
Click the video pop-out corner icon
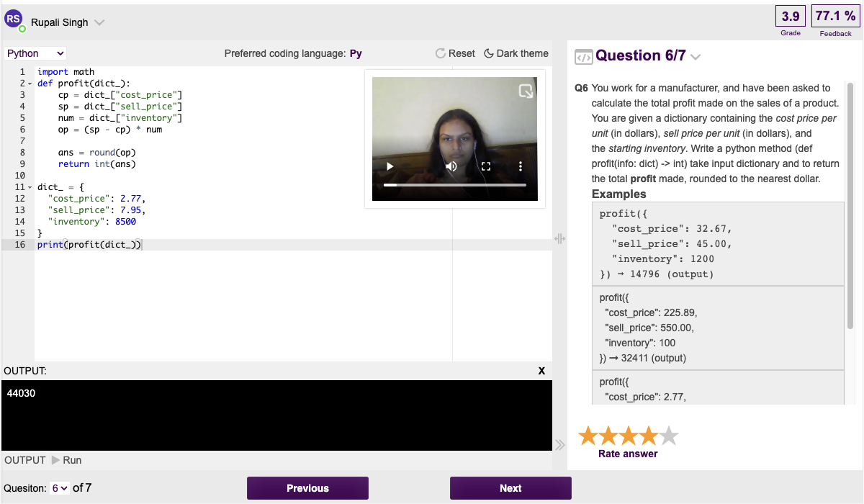tap(526, 91)
